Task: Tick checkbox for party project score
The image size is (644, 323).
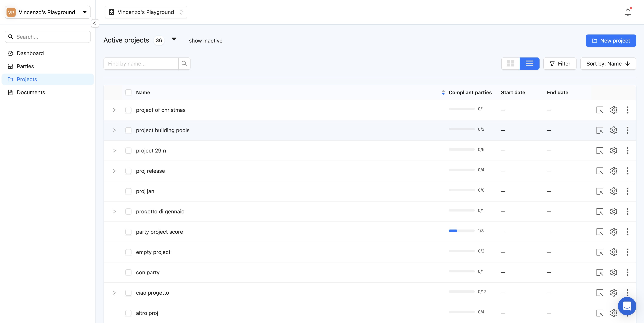Action: (128, 232)
